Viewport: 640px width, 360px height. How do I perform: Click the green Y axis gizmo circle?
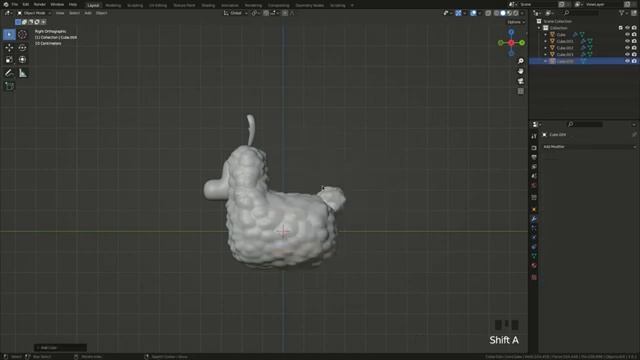click(x=522, y=43)
